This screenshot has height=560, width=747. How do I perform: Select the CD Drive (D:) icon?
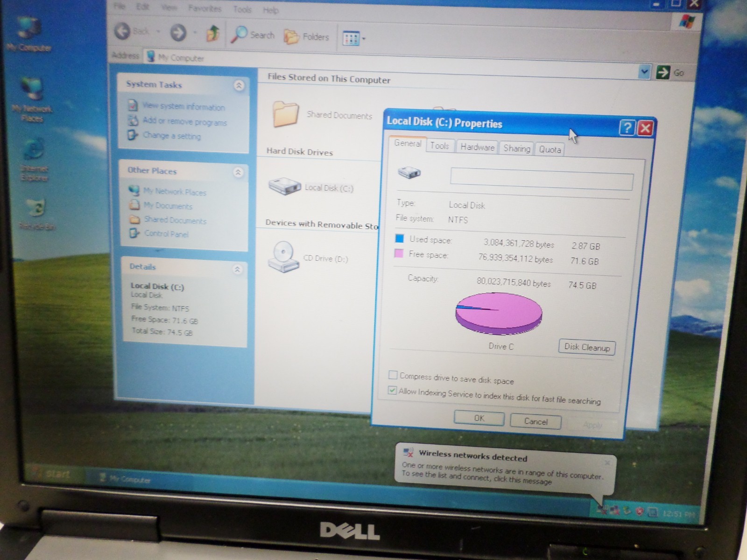(283, 256)
